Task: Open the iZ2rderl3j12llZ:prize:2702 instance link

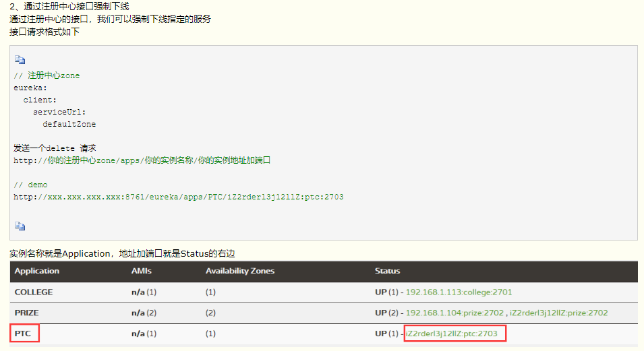Action: [558, 313]
